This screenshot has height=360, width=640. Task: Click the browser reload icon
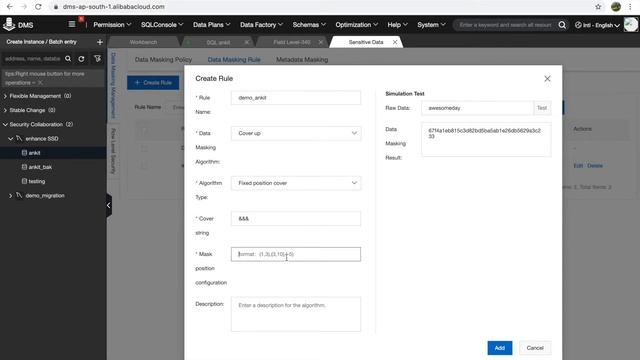tap(38, 7)
